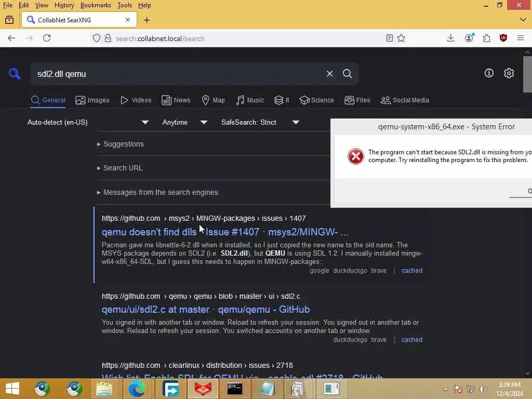The height and width of the screenshot is (399, 532).
Task: Open Bookmarks menu
Action: tap(96, 5)
